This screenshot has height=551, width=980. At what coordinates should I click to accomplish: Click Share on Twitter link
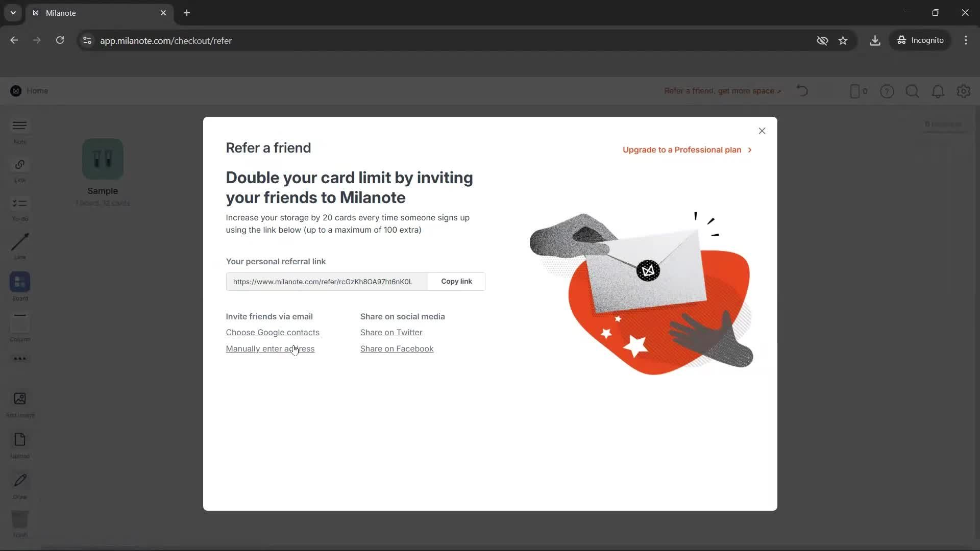391,333
